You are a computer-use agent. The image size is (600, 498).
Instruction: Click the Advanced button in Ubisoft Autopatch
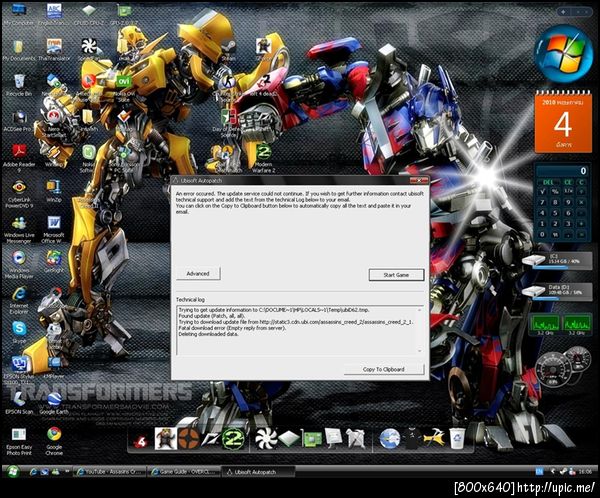[x=198, y=274]
